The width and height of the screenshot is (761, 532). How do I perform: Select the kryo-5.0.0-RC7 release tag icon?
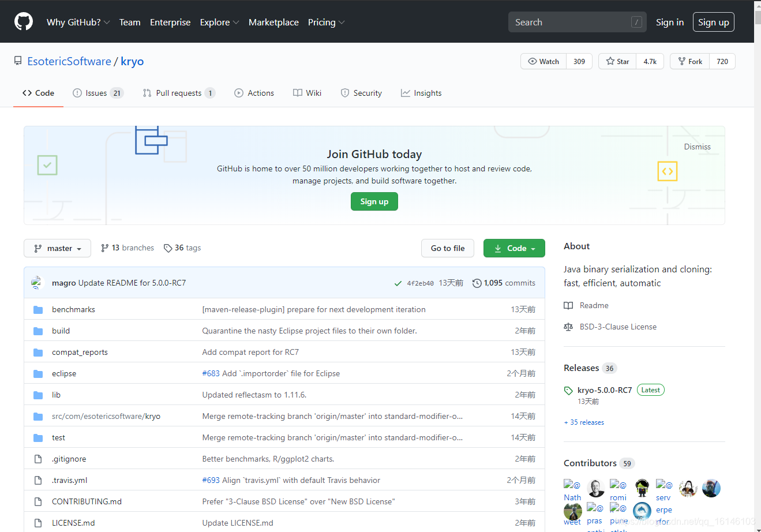click(x=568, y=391)
